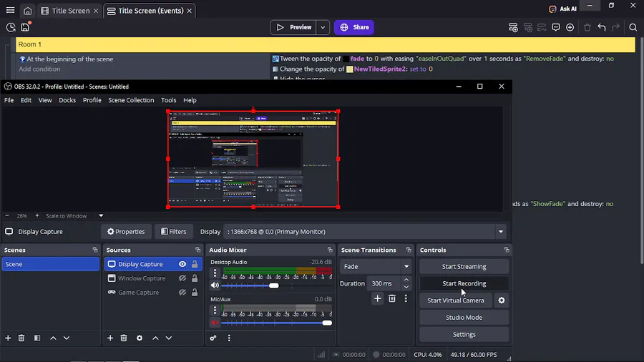Image resolution: width=644 pixels, height=362 pixels.
Task: Click Start Recording button
Action: tap(464, 283)
